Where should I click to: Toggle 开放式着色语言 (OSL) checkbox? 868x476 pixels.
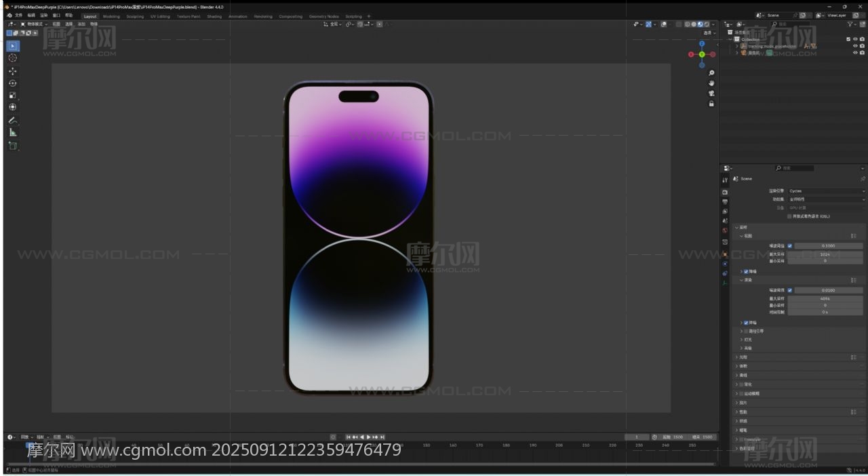coord(789,216)
